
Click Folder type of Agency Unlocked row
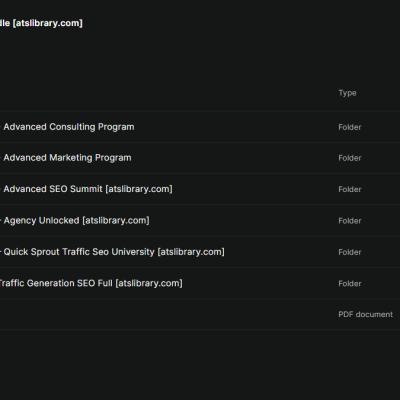coord(350,221)
